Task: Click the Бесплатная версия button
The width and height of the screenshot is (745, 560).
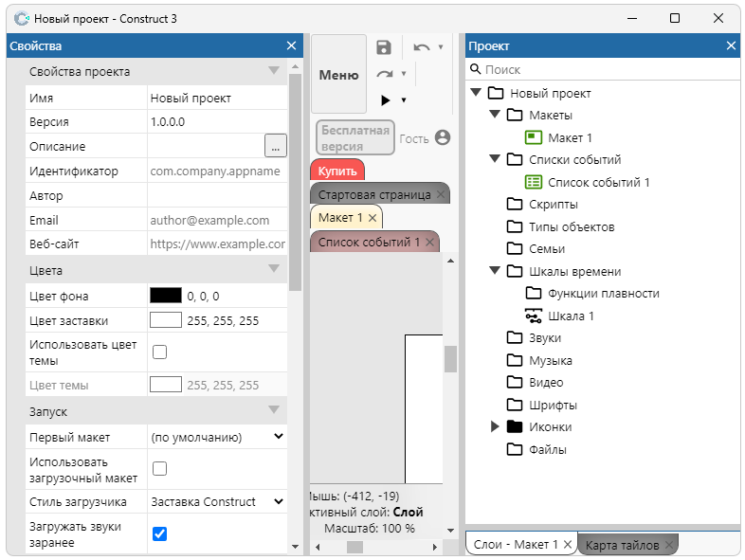Action: tap(355, 137)
